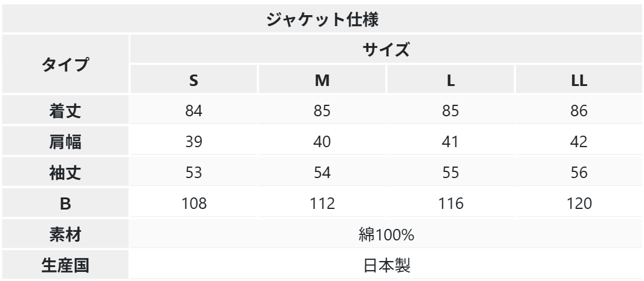The height and width of the screenshot is (281, 644).
Task: Click the 素材 row header
Action: click(65, 235)
